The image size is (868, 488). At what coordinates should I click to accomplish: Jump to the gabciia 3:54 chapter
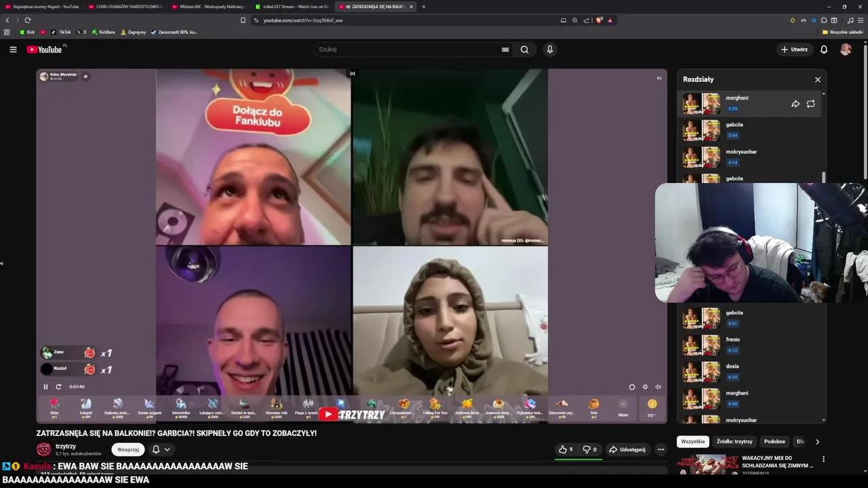[x=751, y=130]
